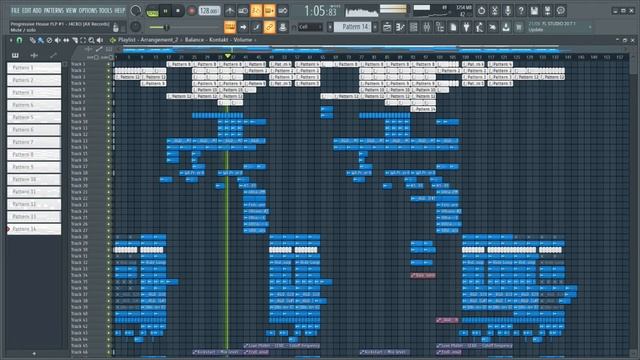
Task: Open the plugin picker plug icon
Action: click(466, 27)
